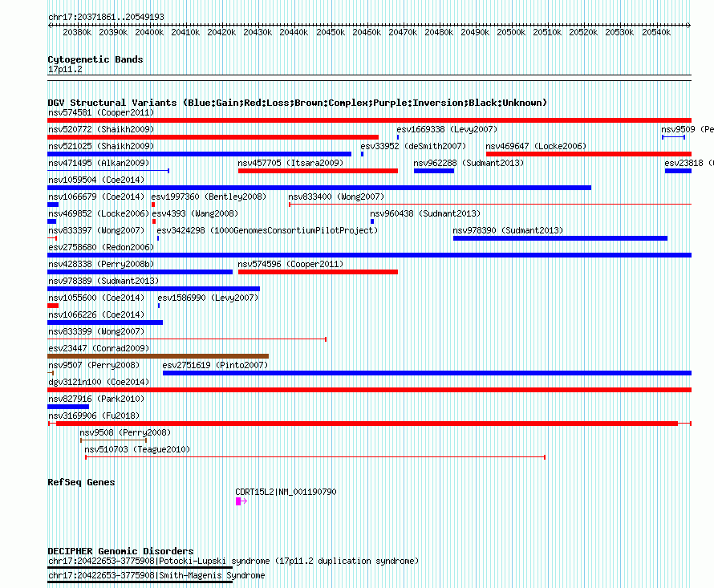This screenshot has height=588, width=714.
Task: Click the nsv1066226 (Coe2014) label
Action: pyautogui.click(x=96, y=314)
